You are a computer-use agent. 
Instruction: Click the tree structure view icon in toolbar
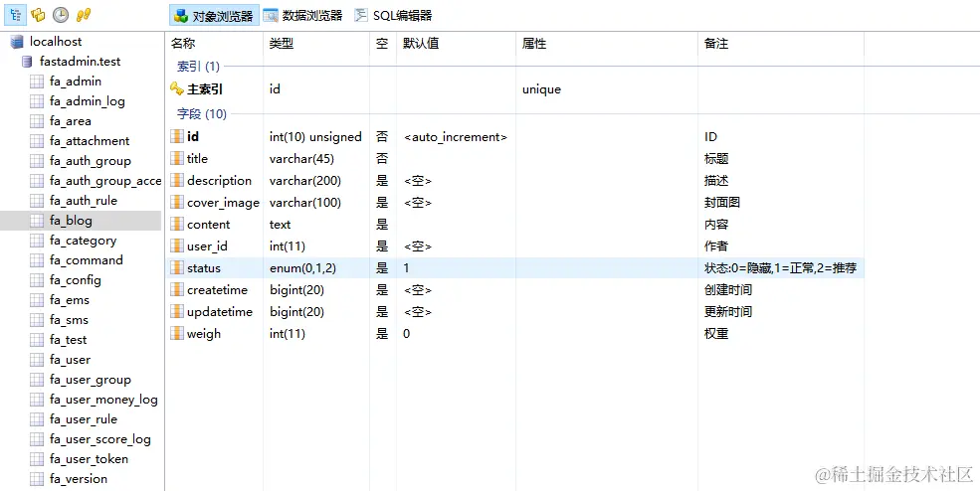pyautogui.click(x=17, y=14)
